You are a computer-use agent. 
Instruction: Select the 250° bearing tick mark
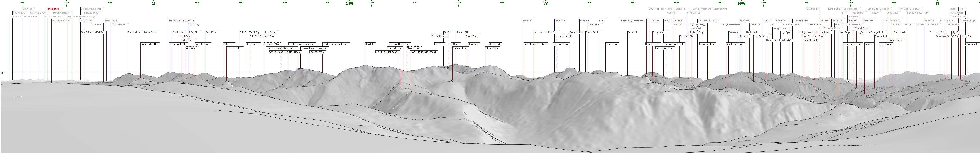coord(458,3)
